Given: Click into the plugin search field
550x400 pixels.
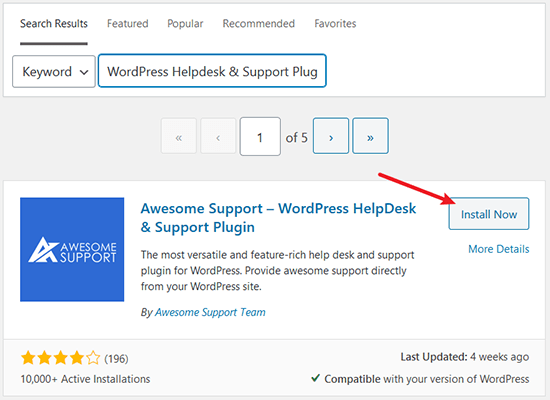Looking at the screenshot, I should coord(212,71).
